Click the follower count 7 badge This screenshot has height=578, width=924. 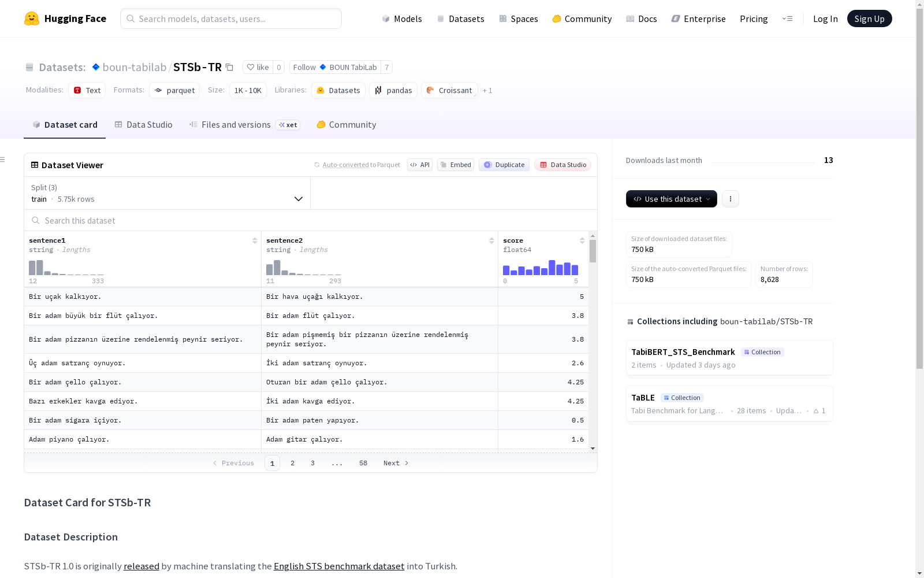[x=387, y=67]
